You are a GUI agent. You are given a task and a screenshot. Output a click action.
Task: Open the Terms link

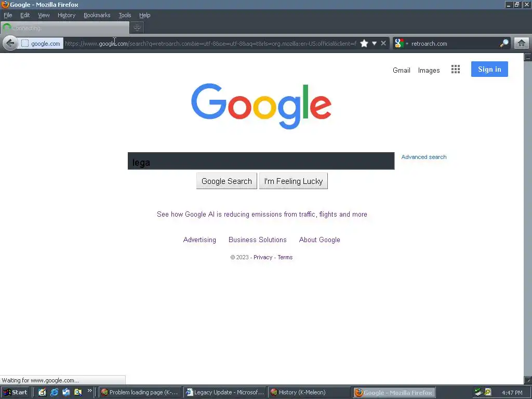point(285,258)
